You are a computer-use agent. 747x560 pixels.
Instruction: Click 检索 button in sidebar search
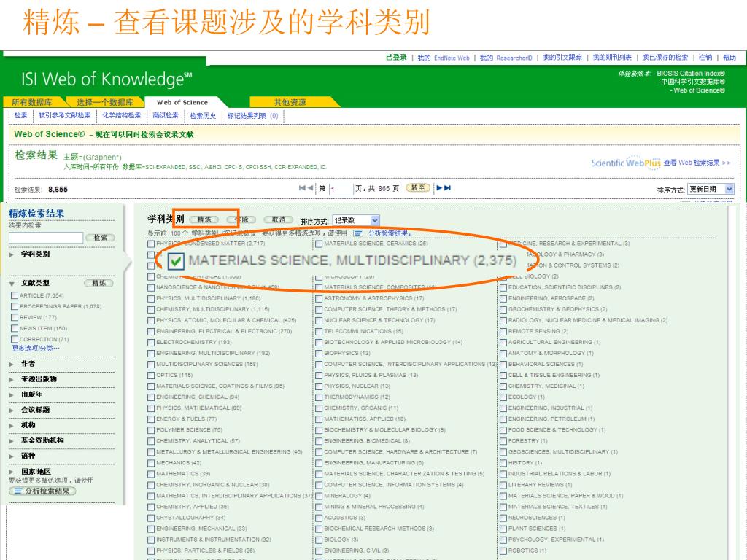(100, 238)
